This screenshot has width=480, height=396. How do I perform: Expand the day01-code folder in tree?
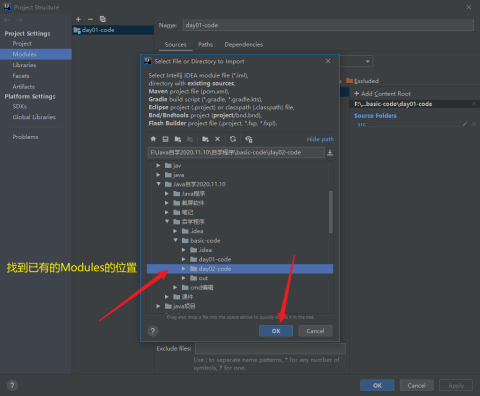click(x=183, y=259)
